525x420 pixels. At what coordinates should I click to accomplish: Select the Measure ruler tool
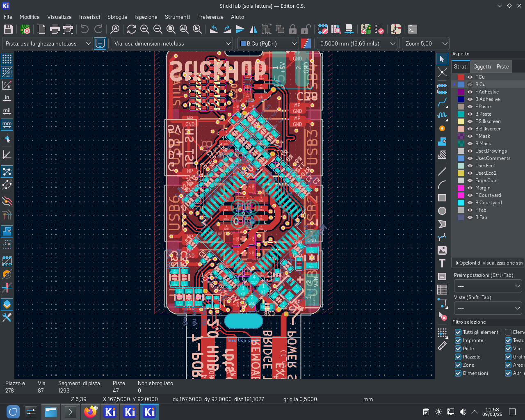tap(442, 346)
